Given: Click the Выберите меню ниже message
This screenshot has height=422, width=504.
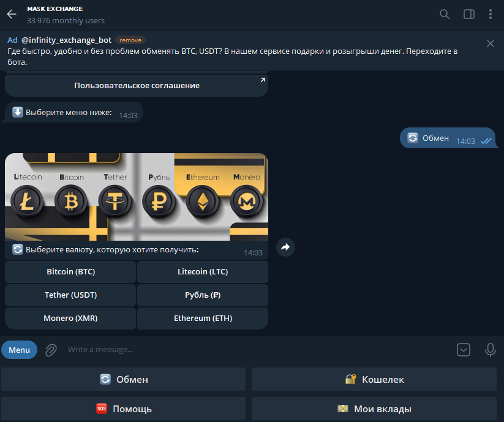Looking at the screenshot, I should (73, 113).
